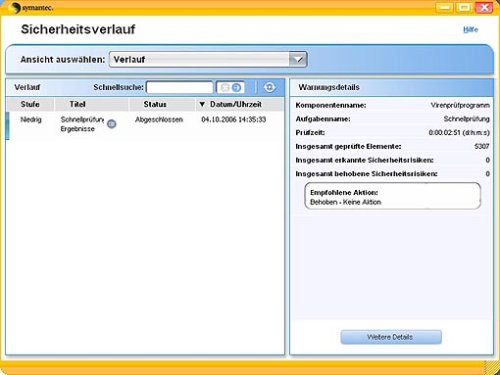Click the Warnungsdetails panel header

[391, 88]
